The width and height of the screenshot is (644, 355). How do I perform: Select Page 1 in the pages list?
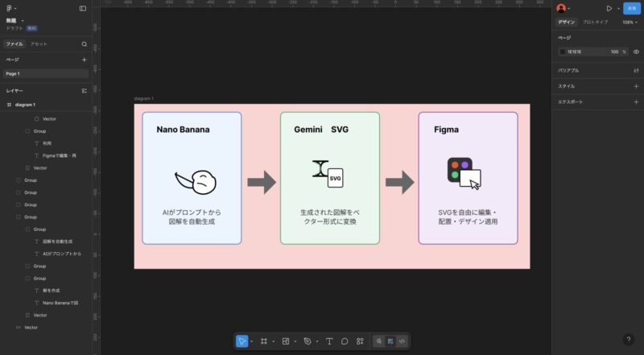tap(46, 73)
